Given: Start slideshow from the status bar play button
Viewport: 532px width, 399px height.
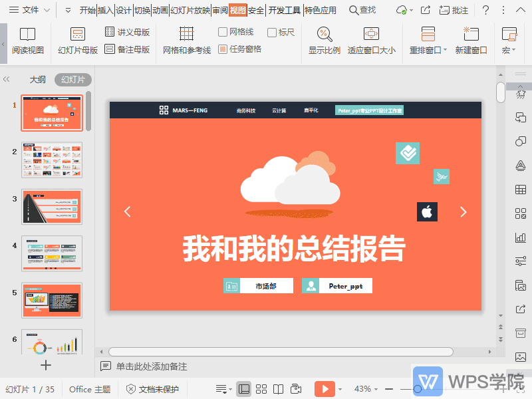Looking at the screenshot, I should pos(325,389).
